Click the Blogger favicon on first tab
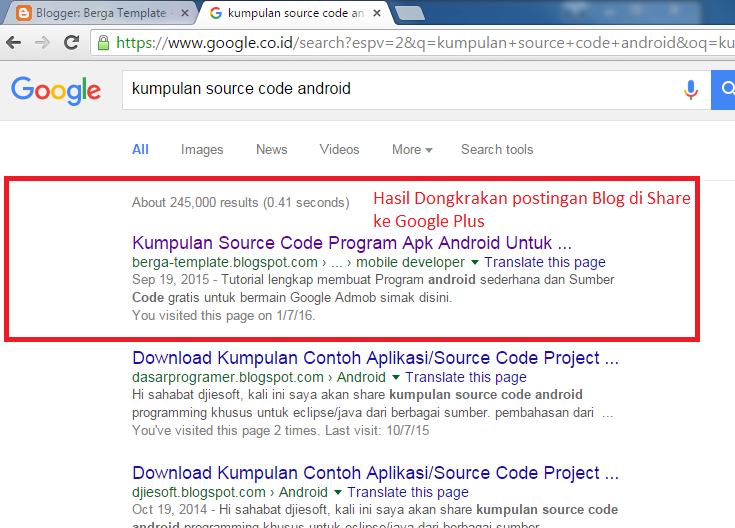This screenshot has height=528, width=735. 23,13
